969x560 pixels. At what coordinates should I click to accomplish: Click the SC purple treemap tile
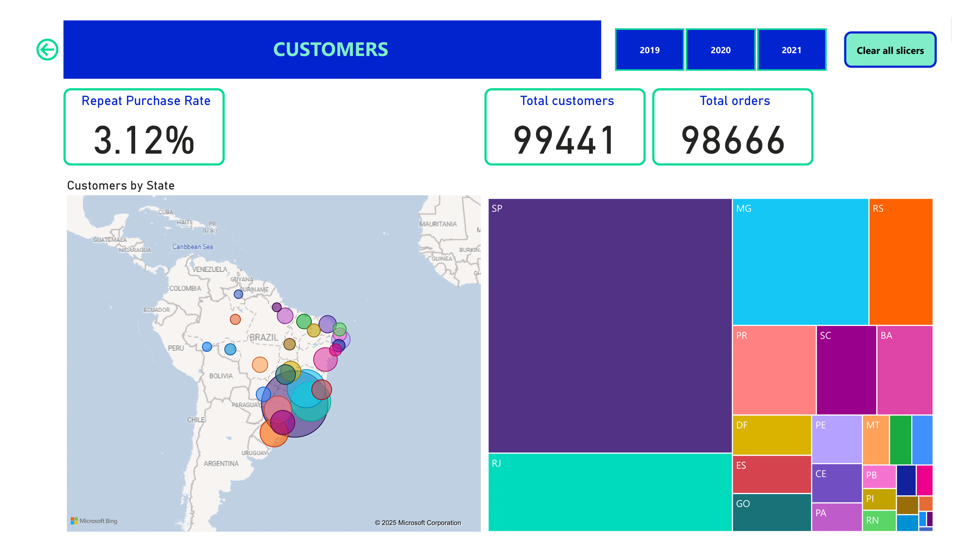coord(846,370)
